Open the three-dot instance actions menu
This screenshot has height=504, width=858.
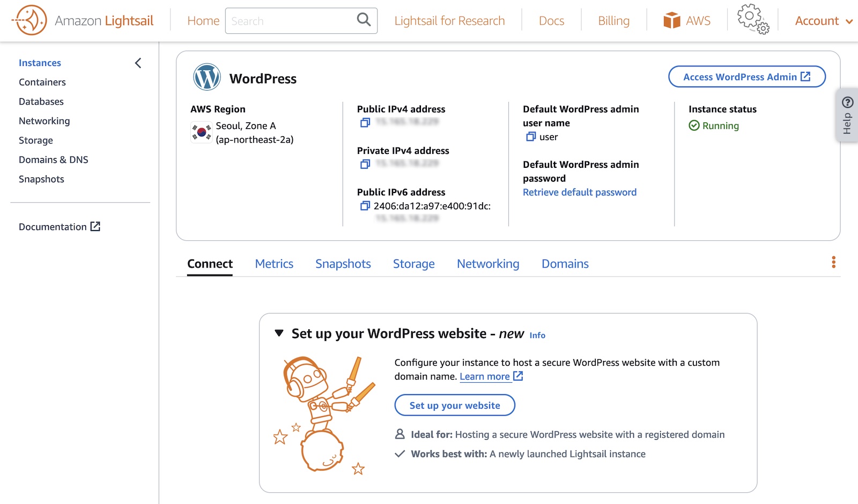tap(833, 262)
